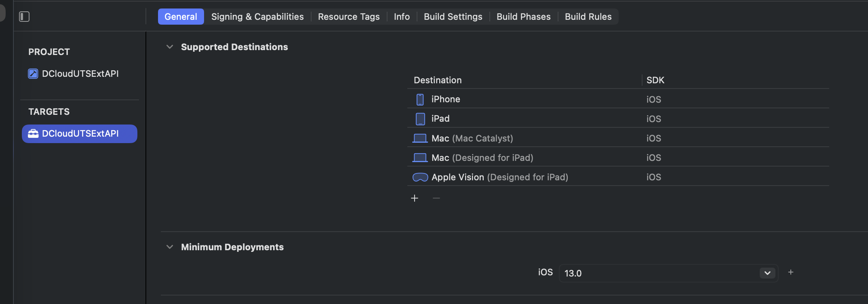
Task: Click the Mac Designed for iPad laptop icon
Action: [420, 158]
